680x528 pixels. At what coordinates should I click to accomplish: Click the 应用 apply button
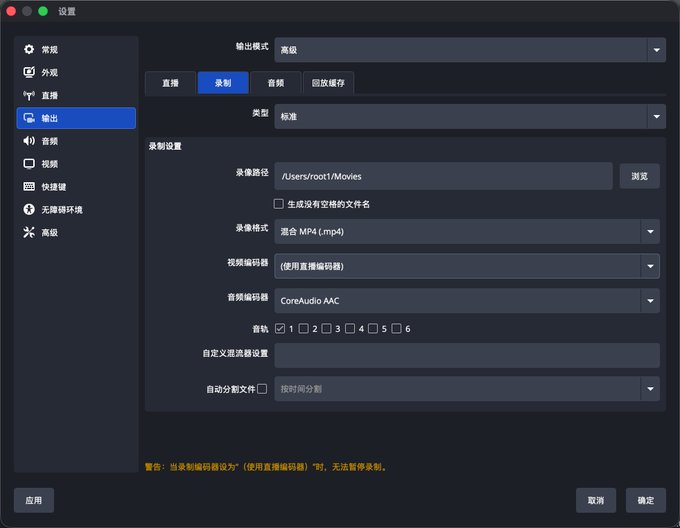click(x=34, y=500)
